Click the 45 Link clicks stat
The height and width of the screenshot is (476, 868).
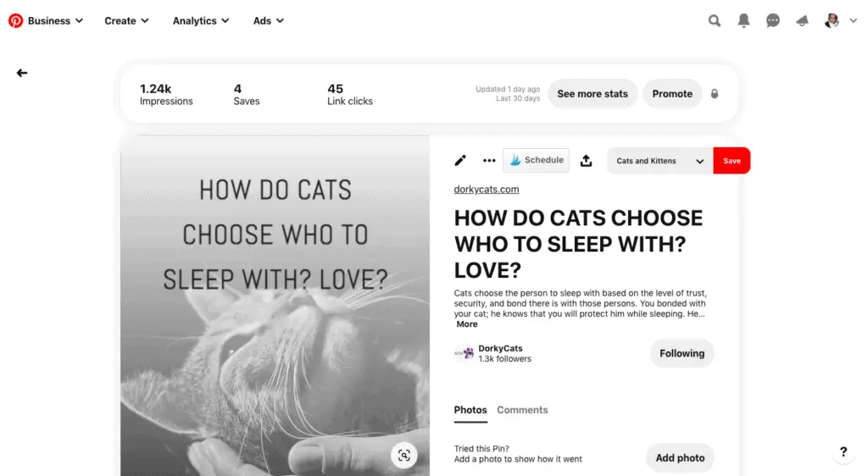350,95
